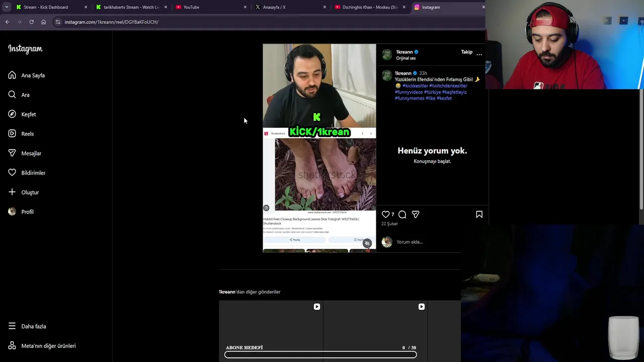This screenshot has width=644, height=362.
Task: Close the Anasayfa / X tab
Action: pyautogui.click(x=325, y=7)
